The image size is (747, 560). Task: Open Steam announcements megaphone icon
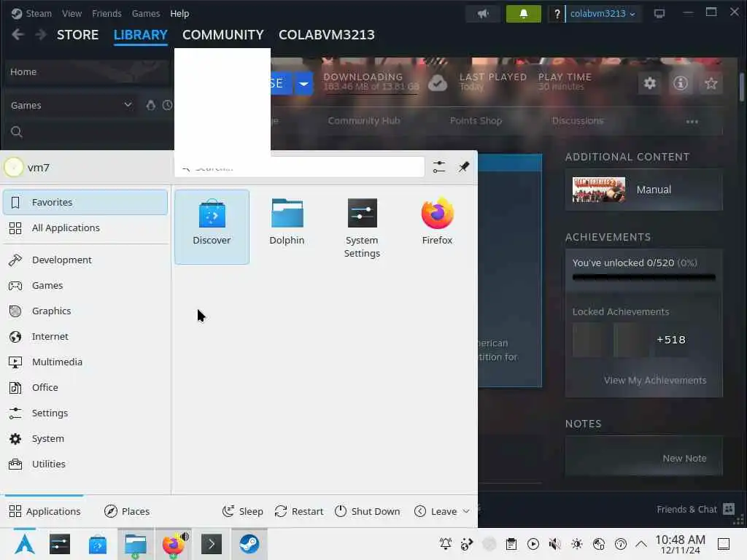pyautogui.click(x=483, y=14)
